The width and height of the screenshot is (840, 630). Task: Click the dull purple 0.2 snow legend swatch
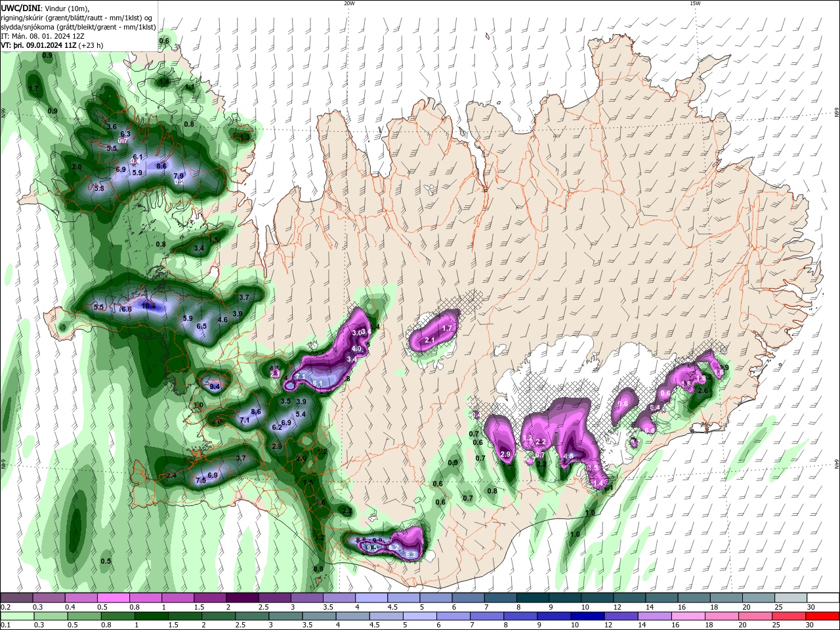point(16,598)
